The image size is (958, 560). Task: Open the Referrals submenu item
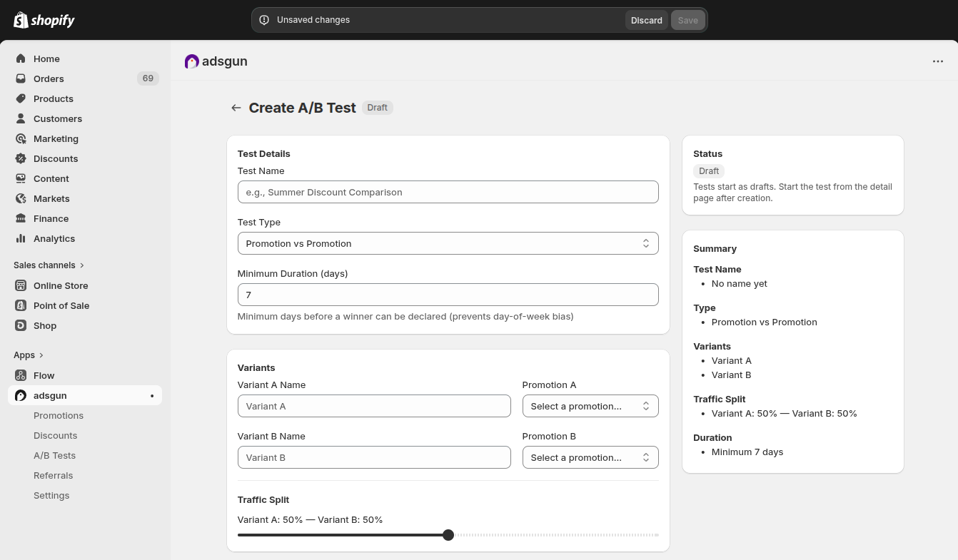point(53,475)
